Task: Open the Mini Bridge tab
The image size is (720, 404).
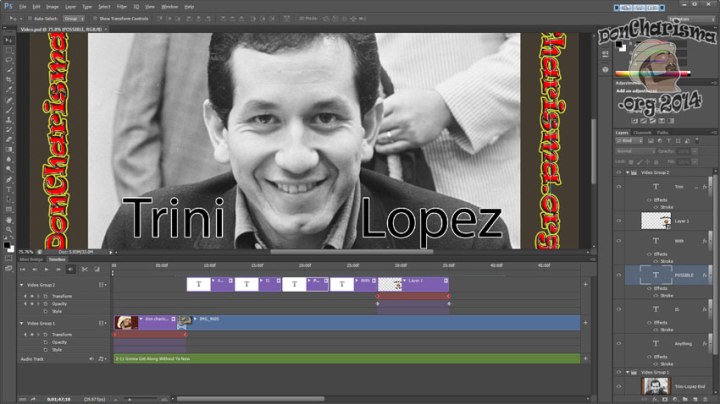Action: tap(32, 258)
